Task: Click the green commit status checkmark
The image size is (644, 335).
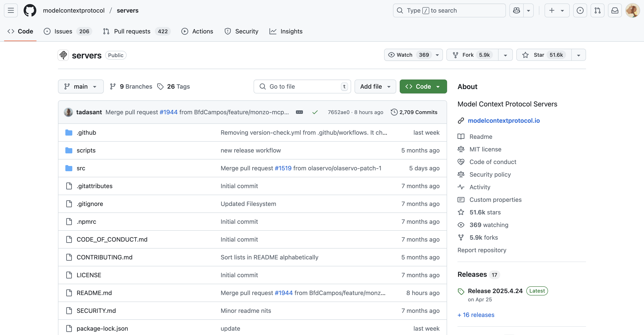Action: point(315,112)
